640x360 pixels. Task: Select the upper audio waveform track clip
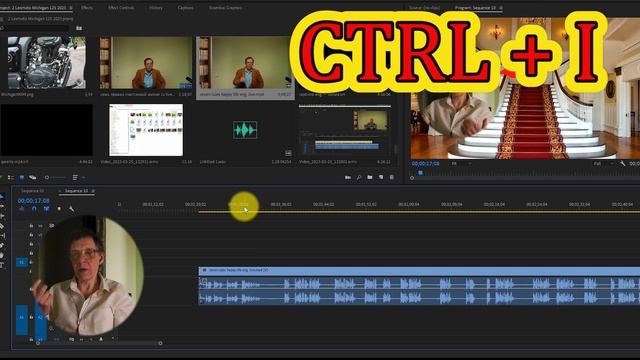click(419, 284)
